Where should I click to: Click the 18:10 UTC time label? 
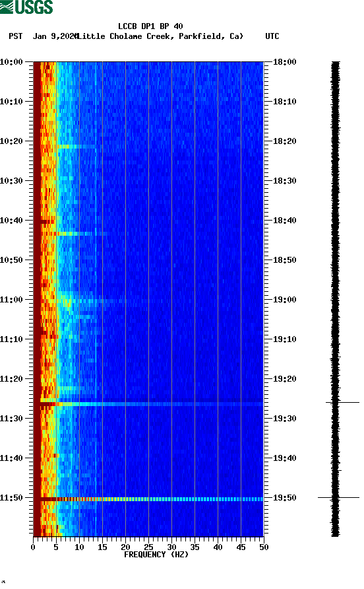coord(284,102)
